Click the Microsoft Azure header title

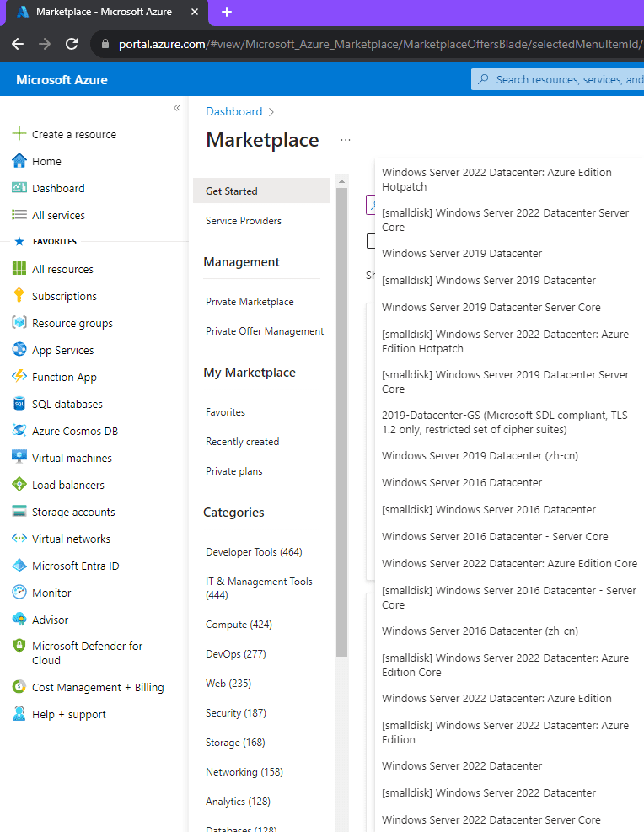(x=62, y=79)
